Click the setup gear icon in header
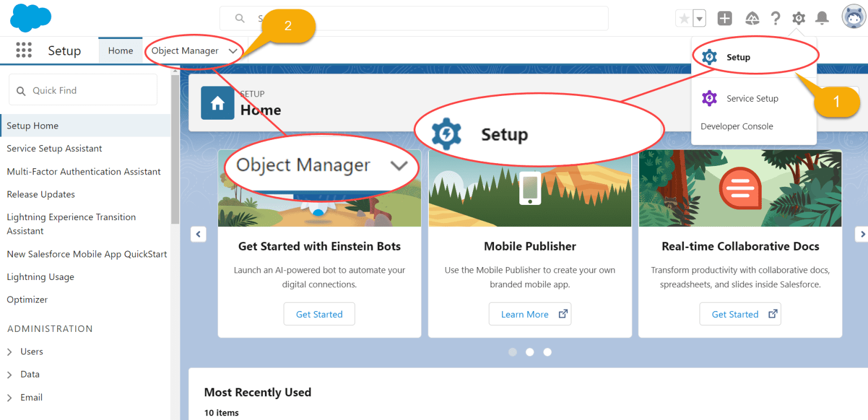The height and width of the screenshot is (420, 868). [x=798, y=19]
